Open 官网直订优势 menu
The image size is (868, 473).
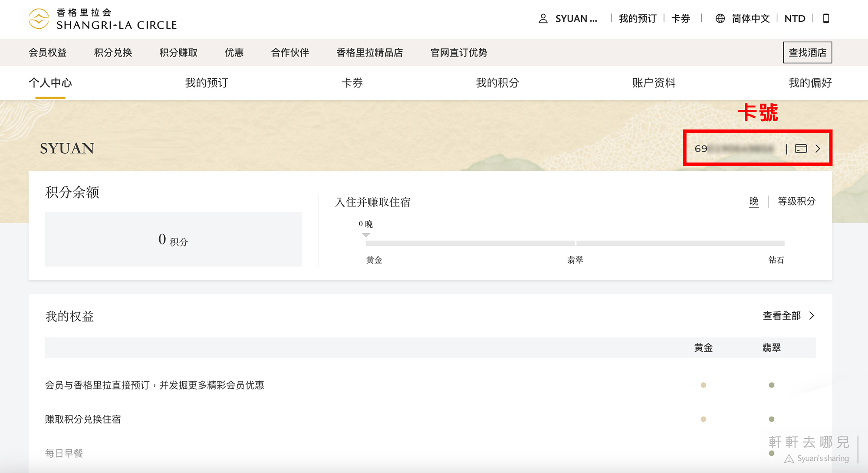[459, 53]
